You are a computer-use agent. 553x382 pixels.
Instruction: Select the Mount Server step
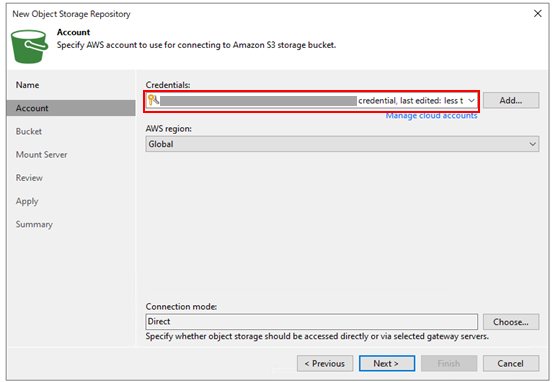pos(41,154)
